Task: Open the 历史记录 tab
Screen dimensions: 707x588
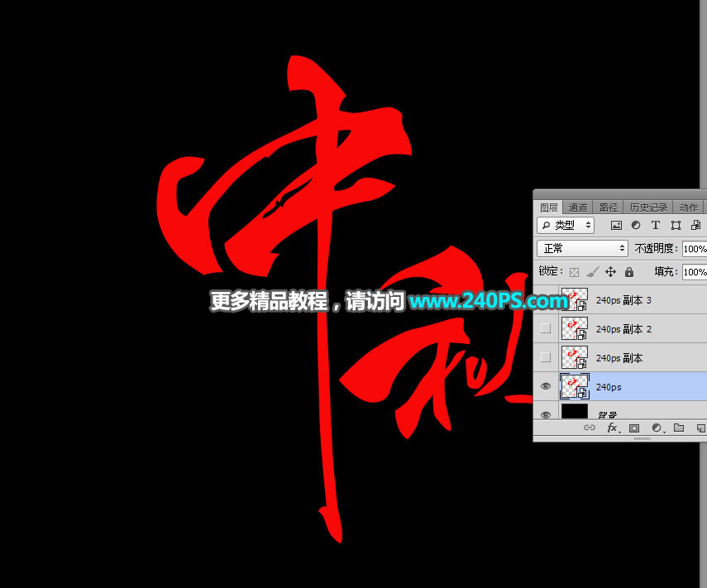Action: click(648, 207)
